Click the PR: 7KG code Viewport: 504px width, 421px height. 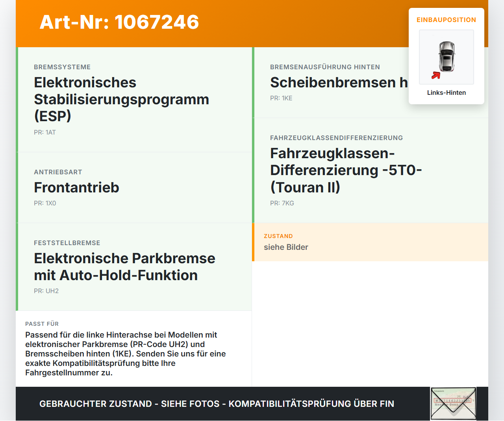pyautogui.click(x=282, y=203)
